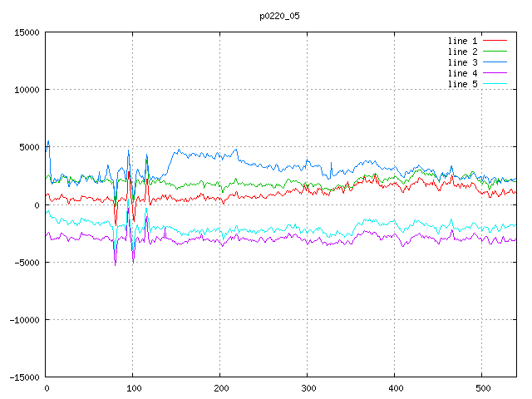Click the 100 x-axis tick label
The image size is (532, 399).
(133, 388)
